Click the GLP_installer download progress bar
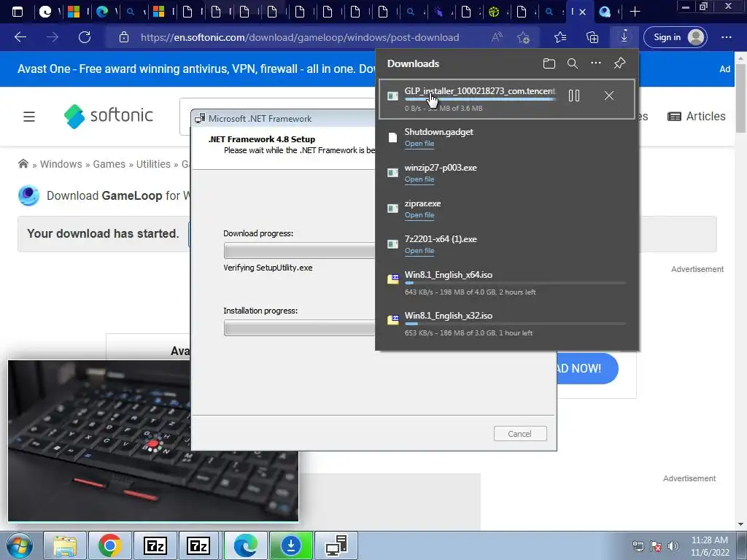 pyautogui.click(x=480, y=99)
